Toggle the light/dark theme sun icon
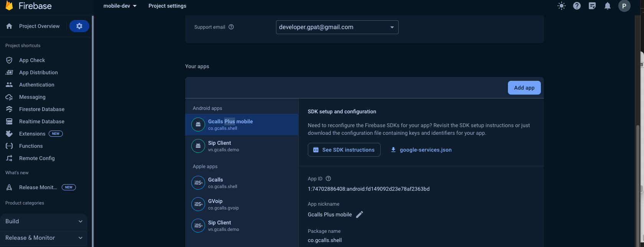Screen dimensions: 644x247 (561, 6)
